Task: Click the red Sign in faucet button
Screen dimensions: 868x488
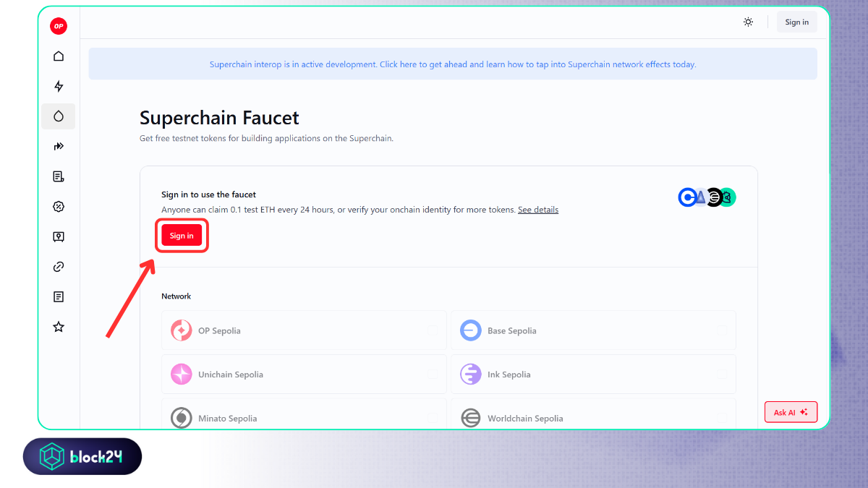Action: click(x=182, y=236)
